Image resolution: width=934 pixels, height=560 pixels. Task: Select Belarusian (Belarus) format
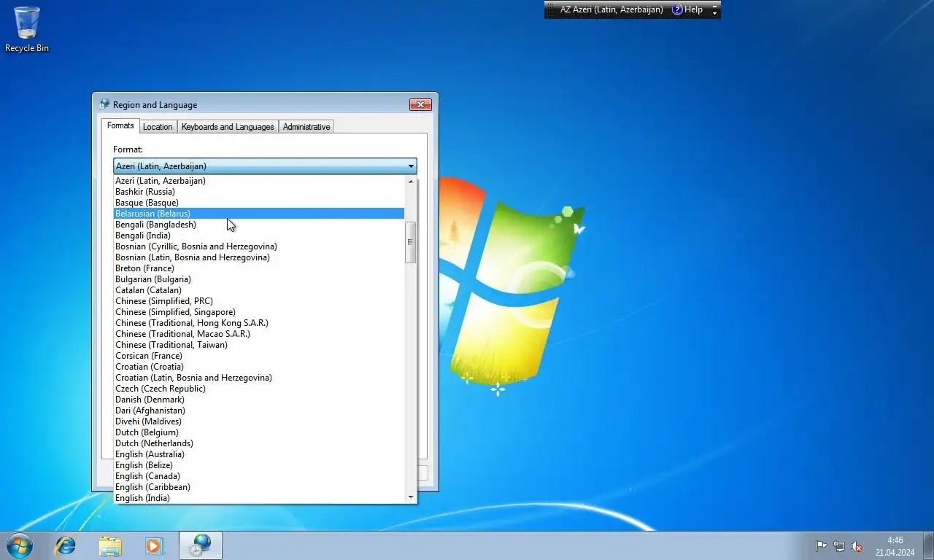tap(259, 214)
